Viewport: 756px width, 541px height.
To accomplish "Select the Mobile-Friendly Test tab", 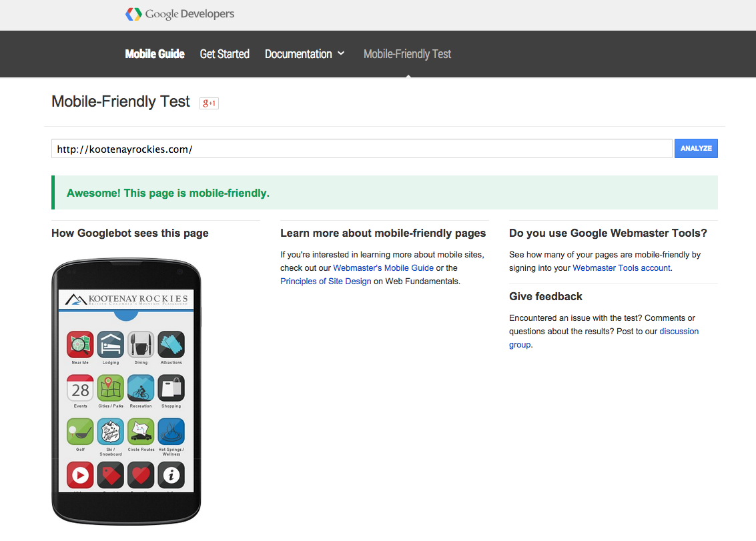I will [408, 54].
